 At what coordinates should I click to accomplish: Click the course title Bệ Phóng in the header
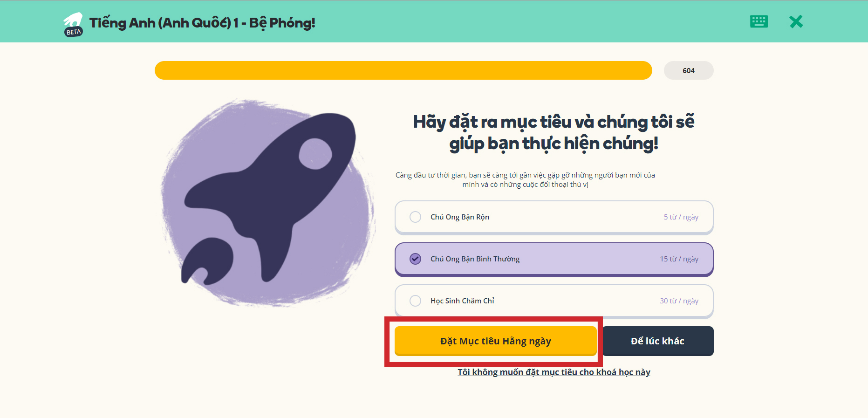203,22
